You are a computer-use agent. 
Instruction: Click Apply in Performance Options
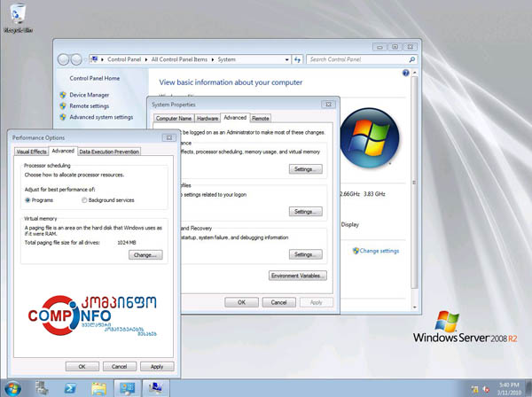coord(157,367)
